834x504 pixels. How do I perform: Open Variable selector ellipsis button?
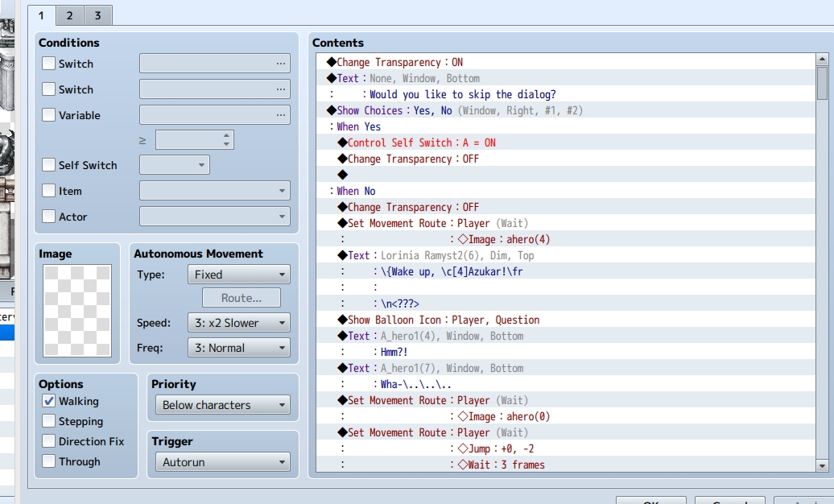pos(280,115)
